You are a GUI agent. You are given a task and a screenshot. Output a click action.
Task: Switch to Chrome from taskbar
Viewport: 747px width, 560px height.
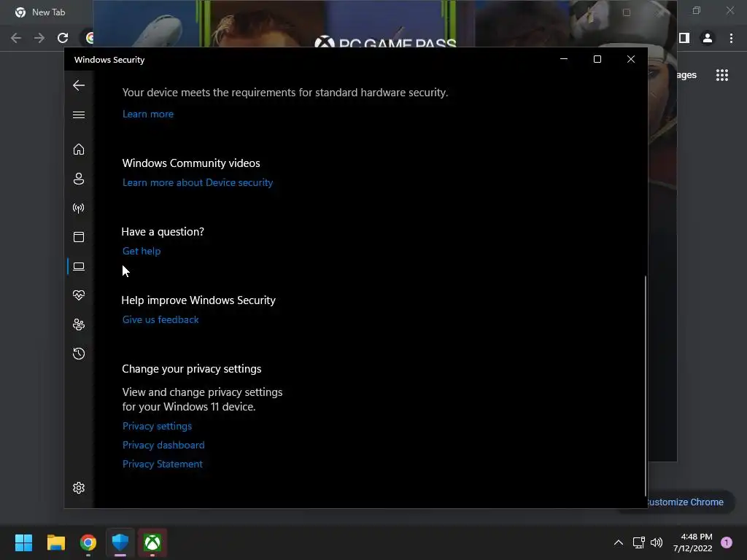(x=88, y=542)
